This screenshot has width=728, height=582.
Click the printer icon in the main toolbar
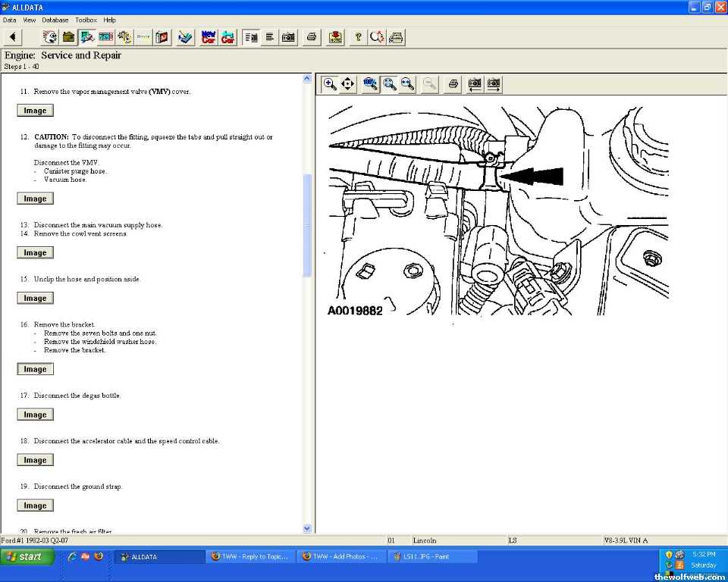pos(312,37)
